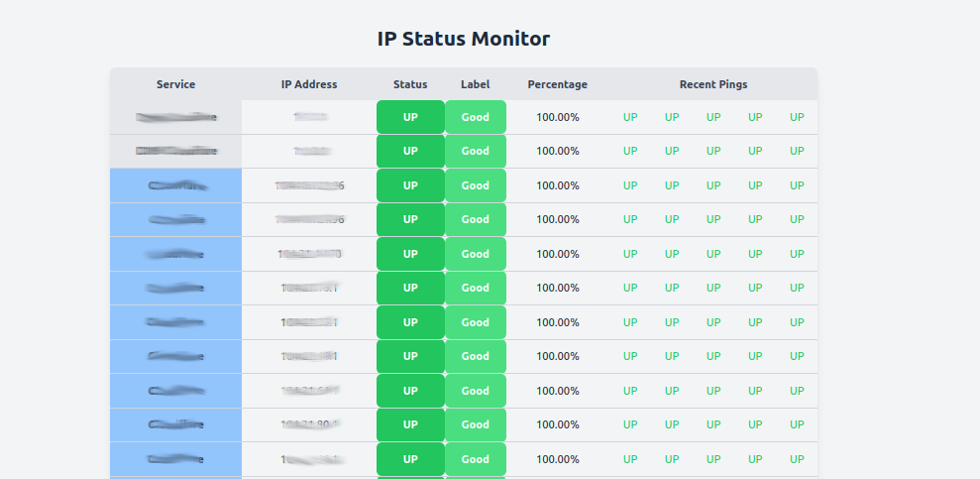Click the IP Address column header
This screenshot has width=980, height=479.
309,84
